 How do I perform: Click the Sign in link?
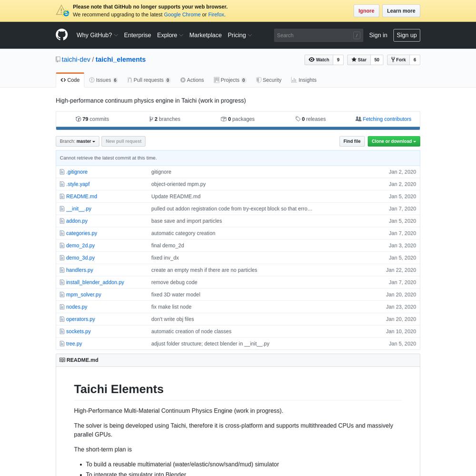click(x=378, y=35)
